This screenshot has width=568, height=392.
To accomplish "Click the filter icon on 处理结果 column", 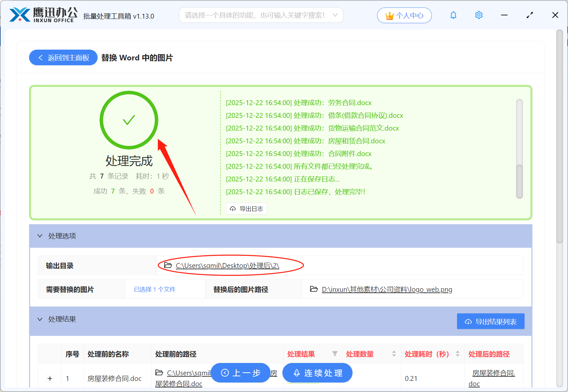I will (x=335, y=353).
